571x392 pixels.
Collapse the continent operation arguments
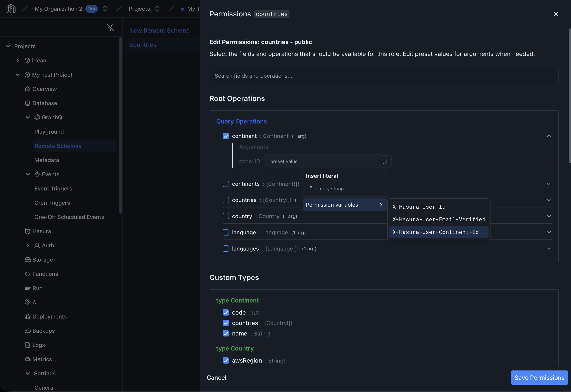[549, 136]
